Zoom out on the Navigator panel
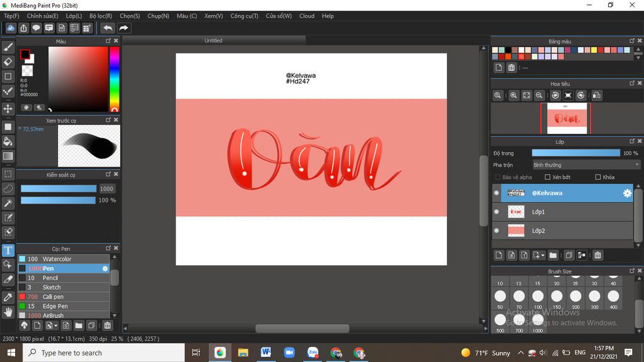 (539, 96)
